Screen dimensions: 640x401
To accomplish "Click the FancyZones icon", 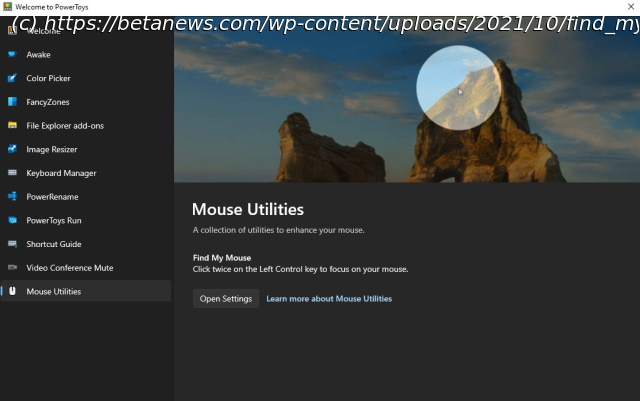I will coord(12,102).
